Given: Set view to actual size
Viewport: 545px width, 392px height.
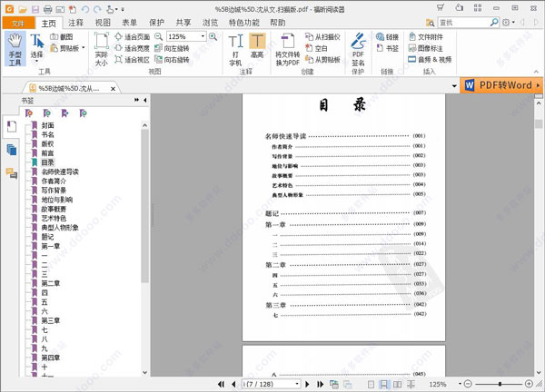Looking at the screenshot, I should (102, 49).
